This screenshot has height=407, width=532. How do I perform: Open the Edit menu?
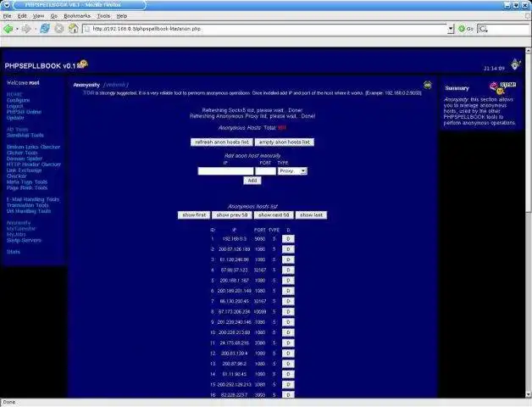click(22, 16)
